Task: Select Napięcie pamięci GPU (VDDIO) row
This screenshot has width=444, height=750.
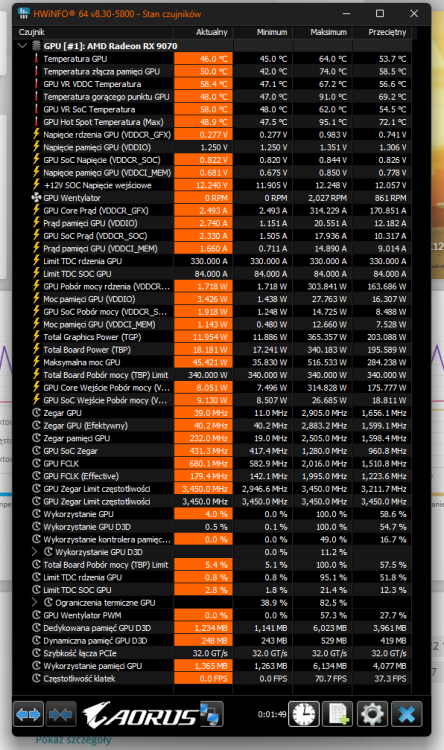Action: pyautogui.click(x=214, y=147)
